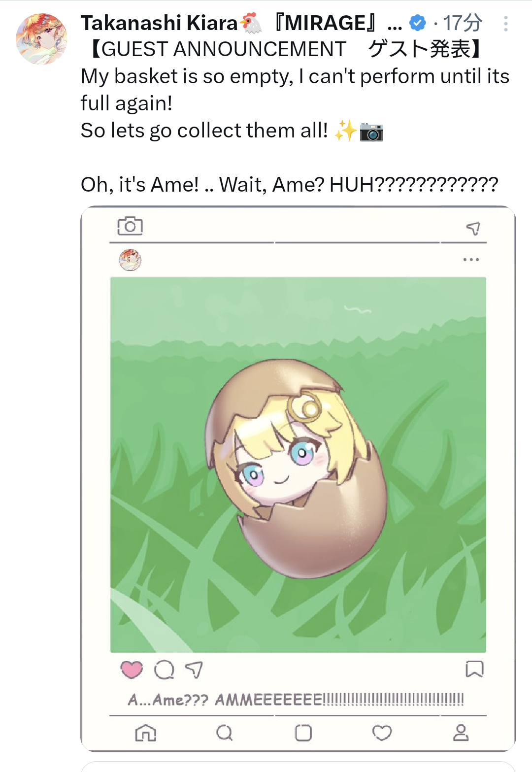Toggle the pink heart like icon
The height and width of the screenshot is (772, 532).
(x=132, y=670)
